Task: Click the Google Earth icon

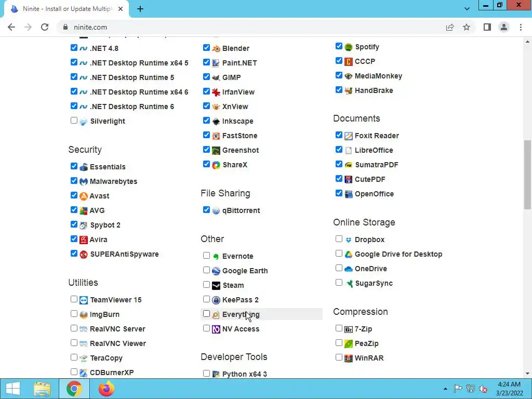Action: pos(216,271)
